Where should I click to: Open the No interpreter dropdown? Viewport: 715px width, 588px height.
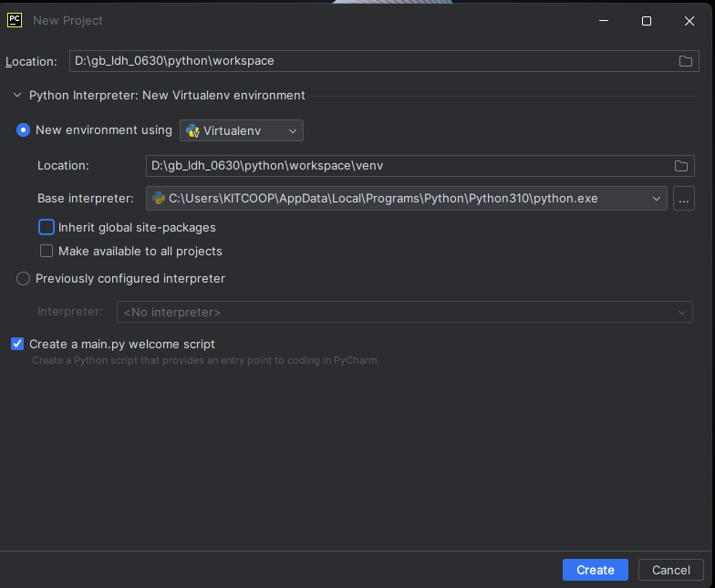coord(405,312)
